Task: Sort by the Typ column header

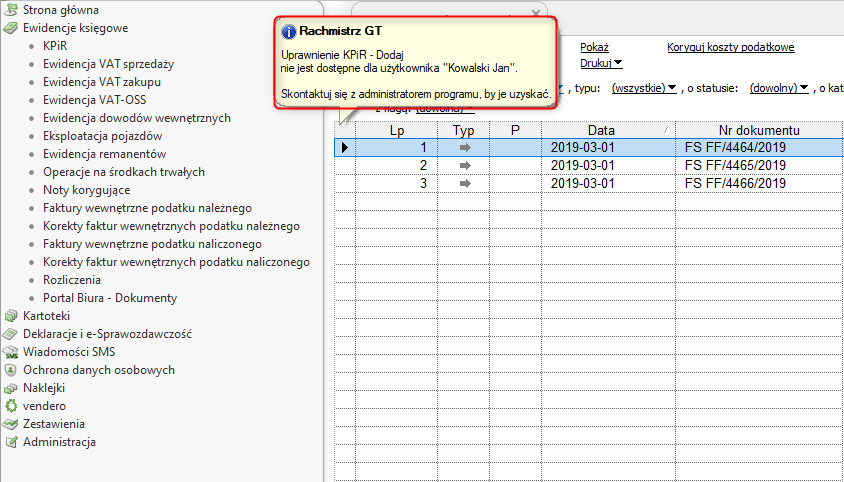Action: [463, 130]
